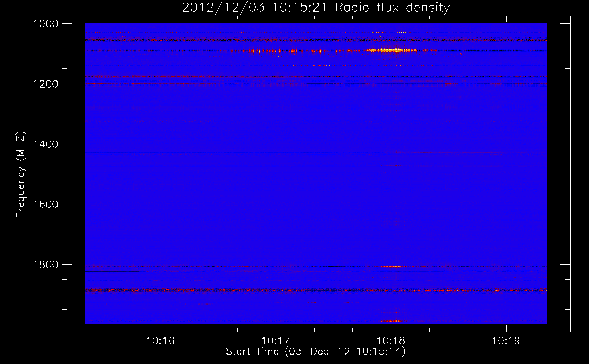Click the 1400 frequency tick label
This screenshot has width=589, height=364.
[x=46, y=144]
